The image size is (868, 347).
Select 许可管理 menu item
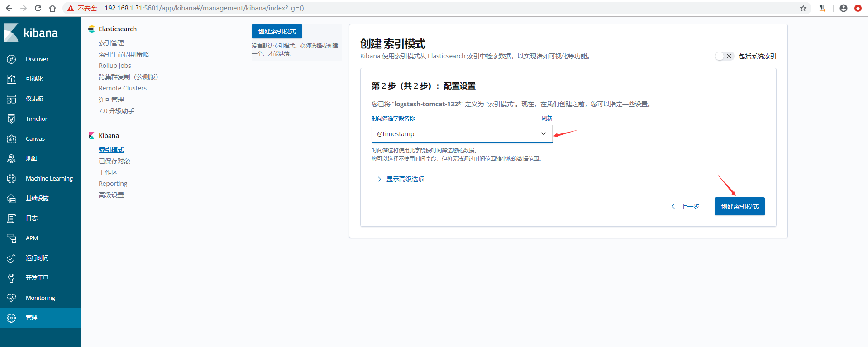111,100
